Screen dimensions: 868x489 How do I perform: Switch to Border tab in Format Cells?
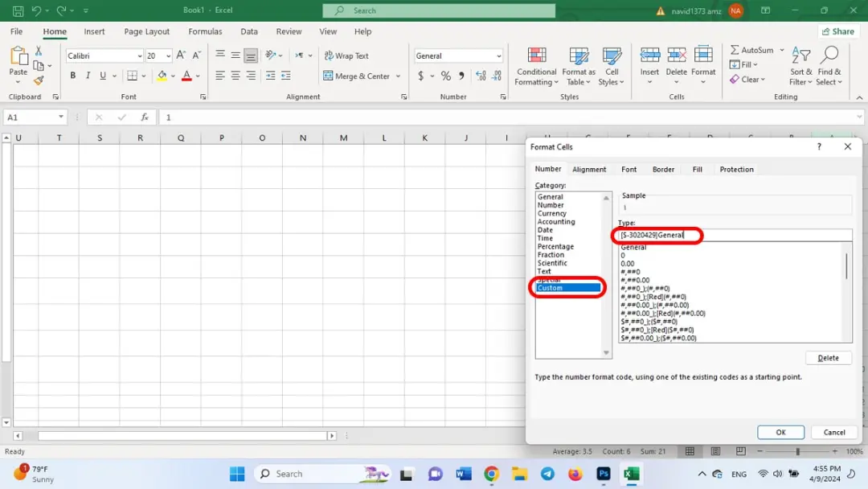click(x=663, y=170)
